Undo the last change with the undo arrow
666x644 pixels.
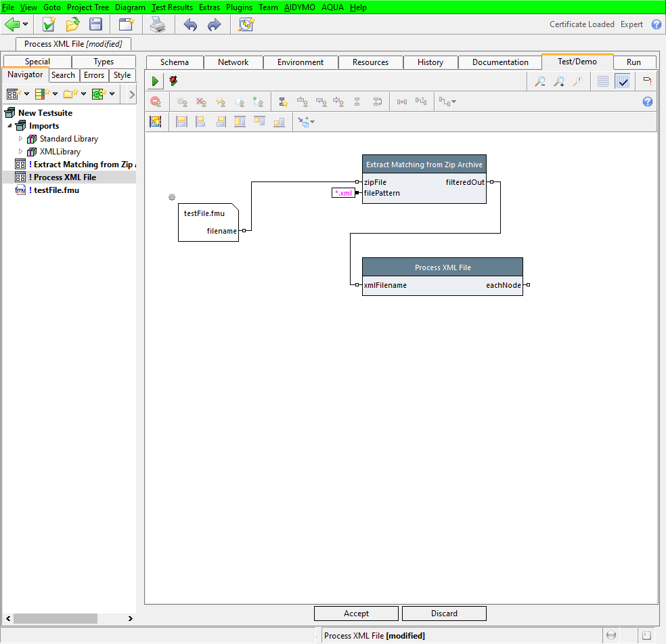pos(190,25)
